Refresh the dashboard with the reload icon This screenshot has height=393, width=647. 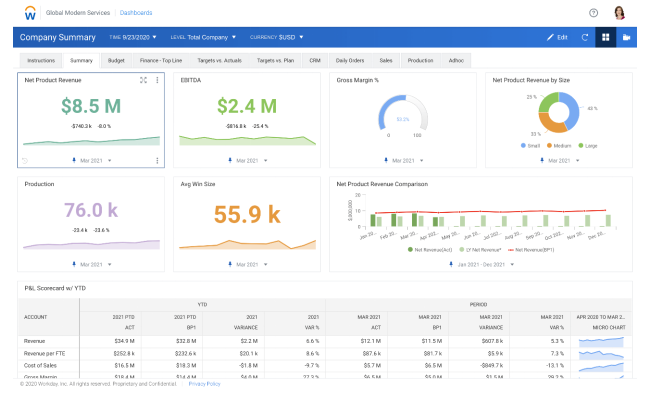[585, 37]
